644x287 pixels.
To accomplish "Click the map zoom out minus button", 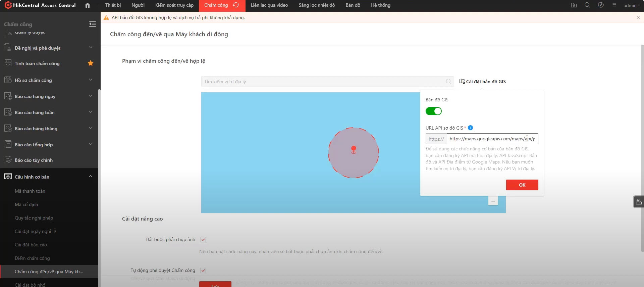I will pyautogui.click(x=493, y=201).
